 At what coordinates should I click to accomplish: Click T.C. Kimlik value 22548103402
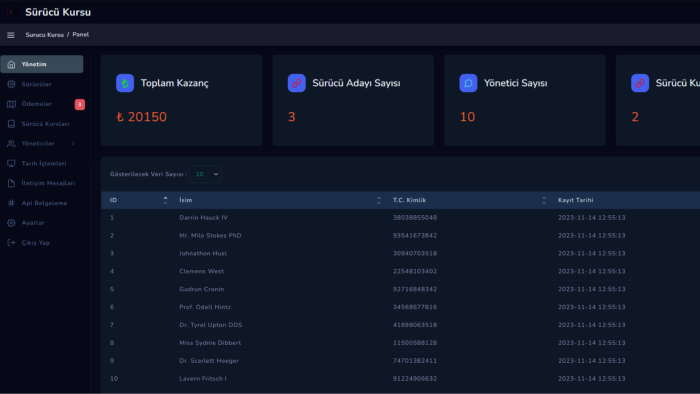[415, 271]
